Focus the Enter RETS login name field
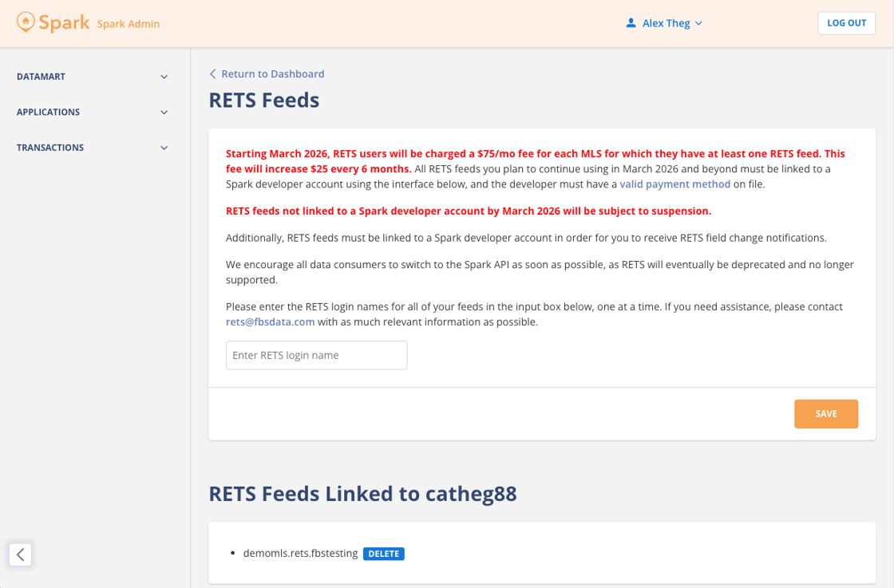894x588 pixels. 316,355
